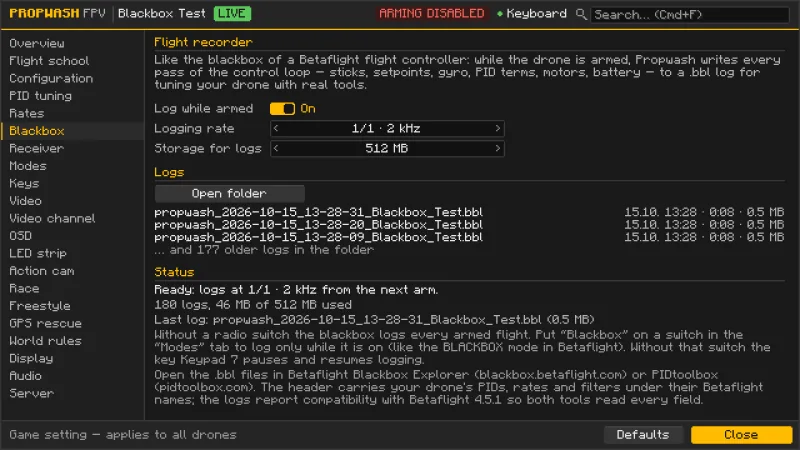Open the PID tuning tab
This screenshot has width=800, height=450.
(72, 96)
